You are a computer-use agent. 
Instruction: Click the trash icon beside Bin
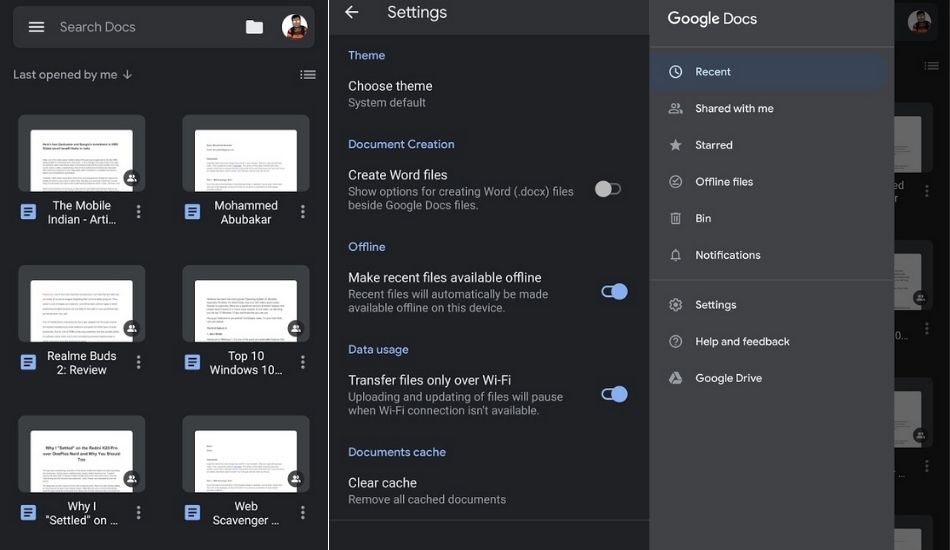click(676, 218)
